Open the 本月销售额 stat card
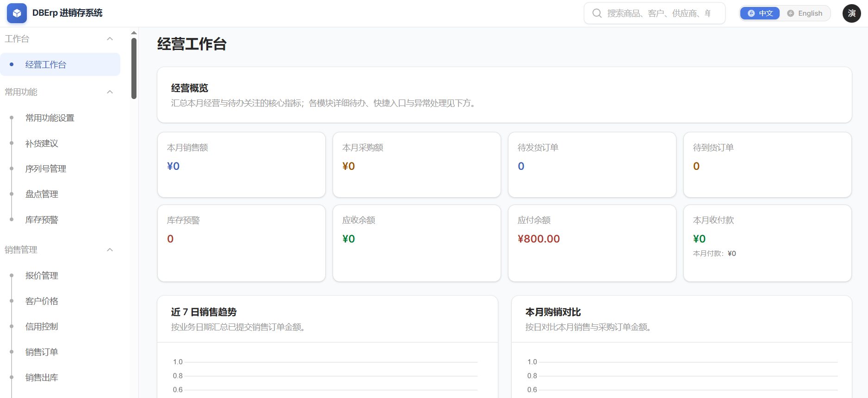 pyautogui.click(x=242, y=165)
